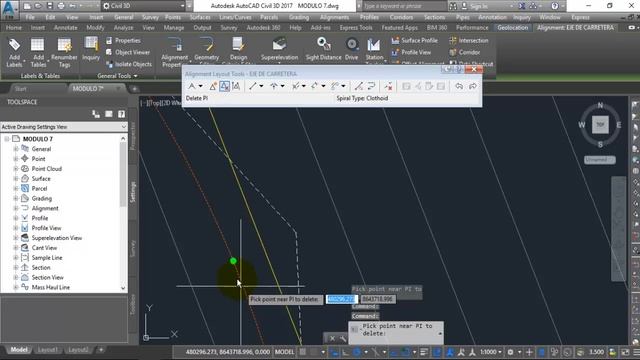Expand the General Tools panel
Viewport: 640px width, 360px height.
118,76
